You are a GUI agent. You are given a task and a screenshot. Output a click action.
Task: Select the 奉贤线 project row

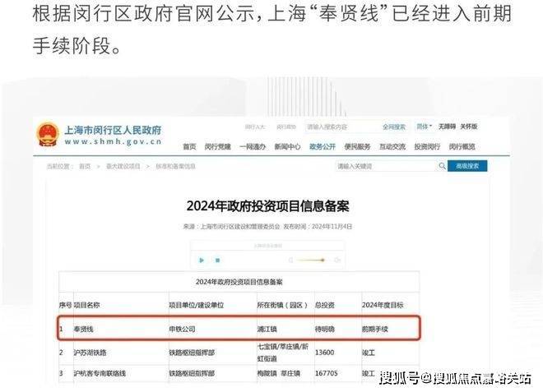tap(239, 328)
